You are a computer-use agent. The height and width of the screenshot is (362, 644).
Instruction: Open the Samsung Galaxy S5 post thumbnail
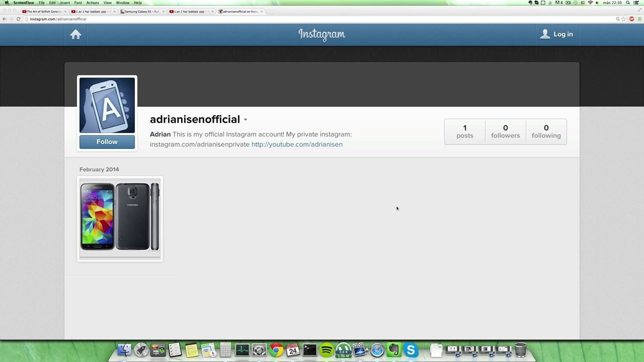[120, 219]
